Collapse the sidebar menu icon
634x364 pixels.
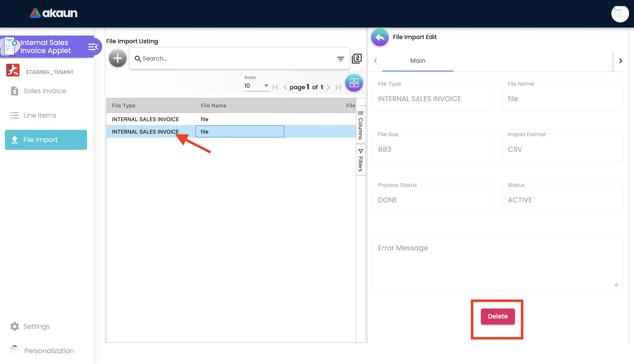pos(93,47)
